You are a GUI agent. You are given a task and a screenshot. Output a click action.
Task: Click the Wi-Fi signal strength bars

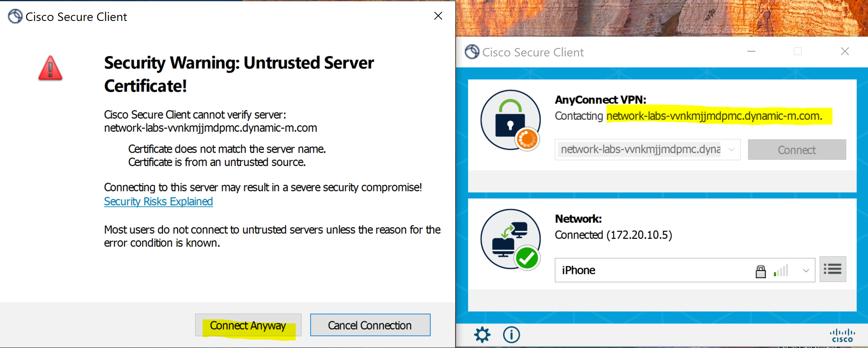click(781, 270)
